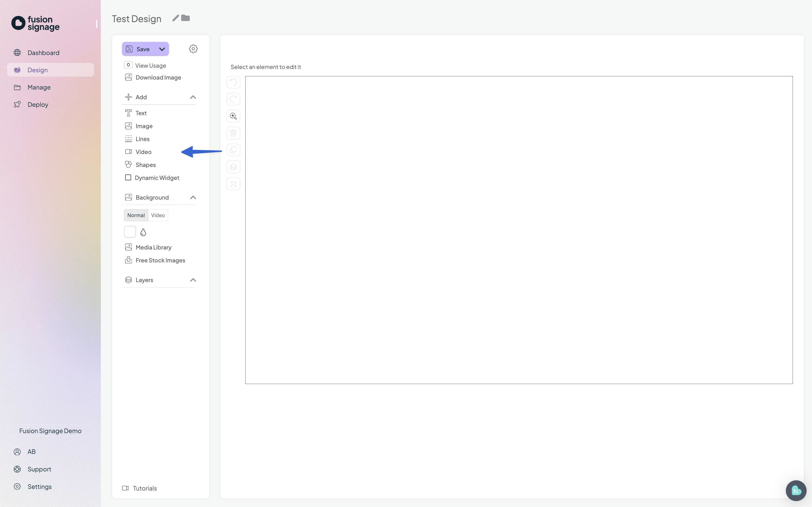Click the Fusion Signage Demo account label
Viewport: 812px width, 507px height.
(50, 431)
